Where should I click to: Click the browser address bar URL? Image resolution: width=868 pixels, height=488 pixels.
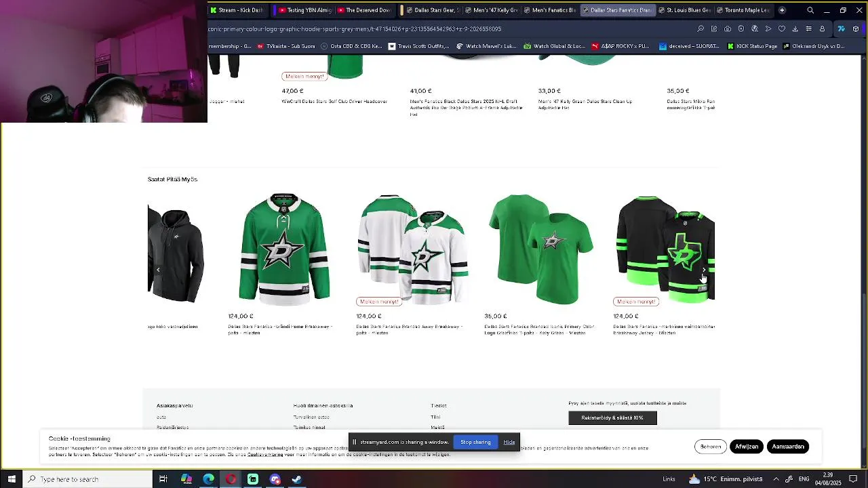pos(355,29)
